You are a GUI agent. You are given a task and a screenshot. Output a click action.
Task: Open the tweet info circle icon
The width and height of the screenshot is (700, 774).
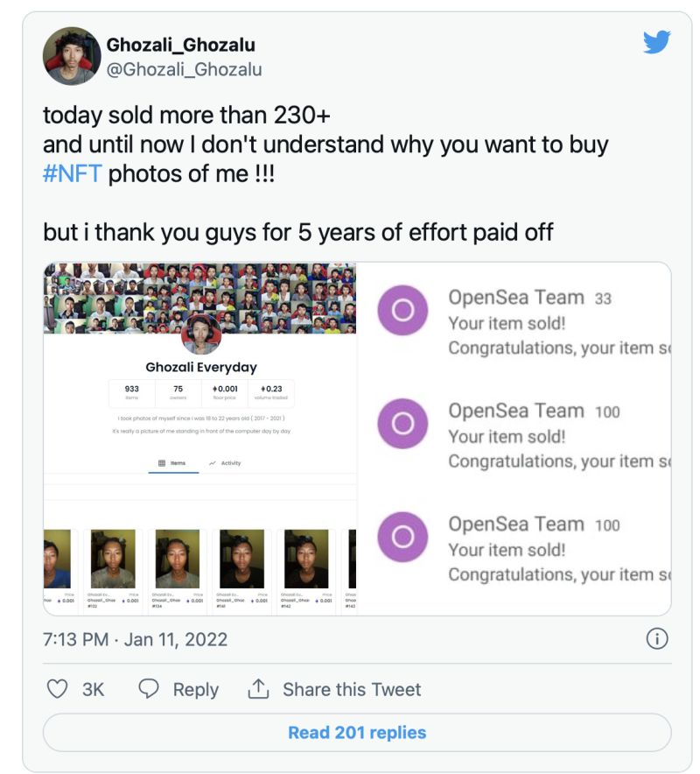pos(656,639)
